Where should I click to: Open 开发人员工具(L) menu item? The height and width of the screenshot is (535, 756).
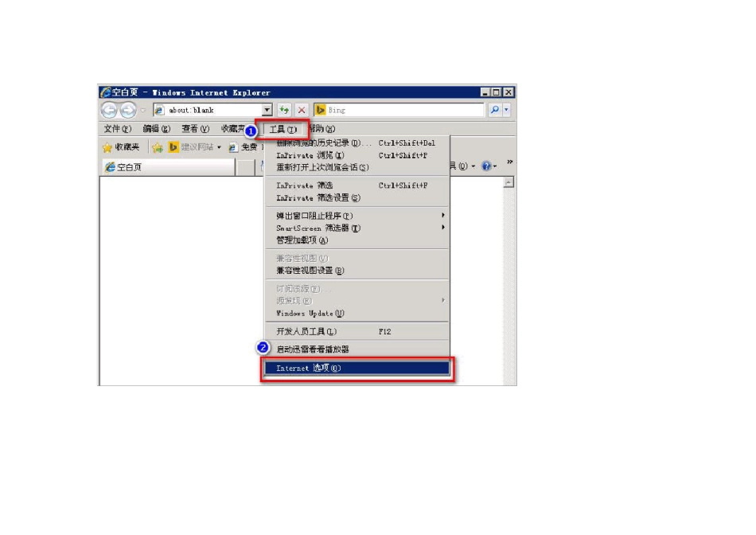tap(357, 331)
